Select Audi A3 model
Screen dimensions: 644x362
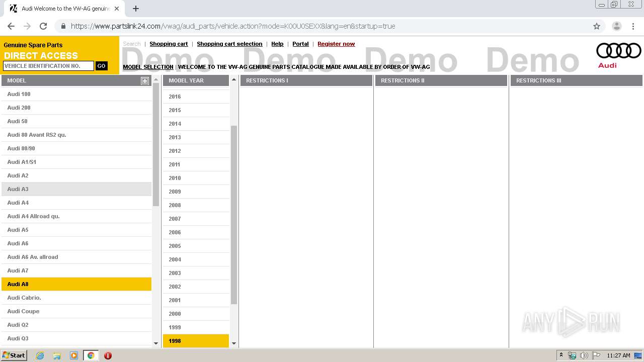(x=76, y=189)
